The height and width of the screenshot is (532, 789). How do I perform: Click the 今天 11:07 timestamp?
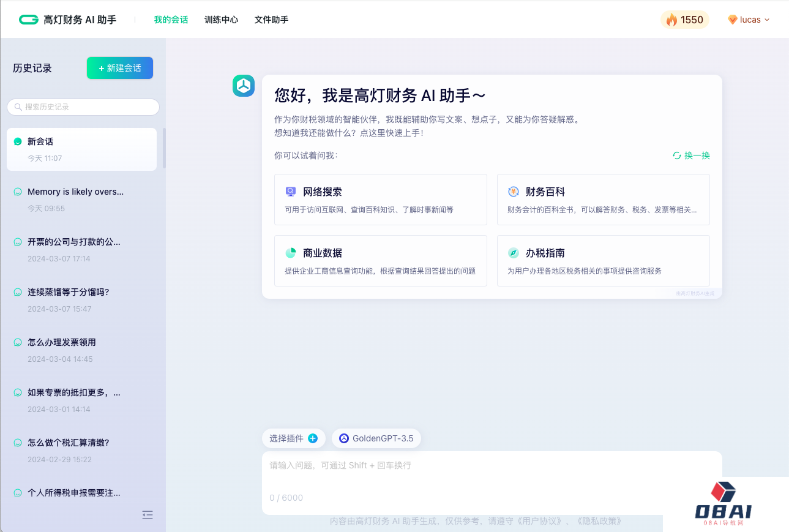(x=45, y=159)
